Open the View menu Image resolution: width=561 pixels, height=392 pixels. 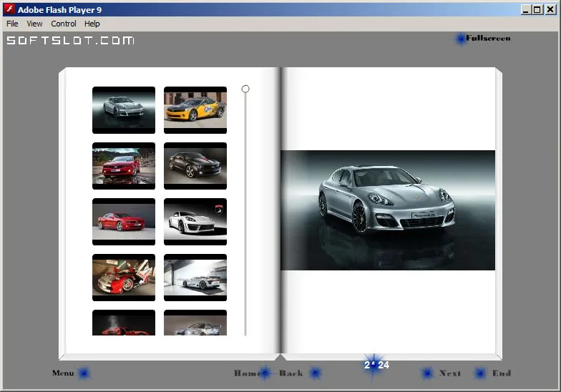tap(34, 24)
